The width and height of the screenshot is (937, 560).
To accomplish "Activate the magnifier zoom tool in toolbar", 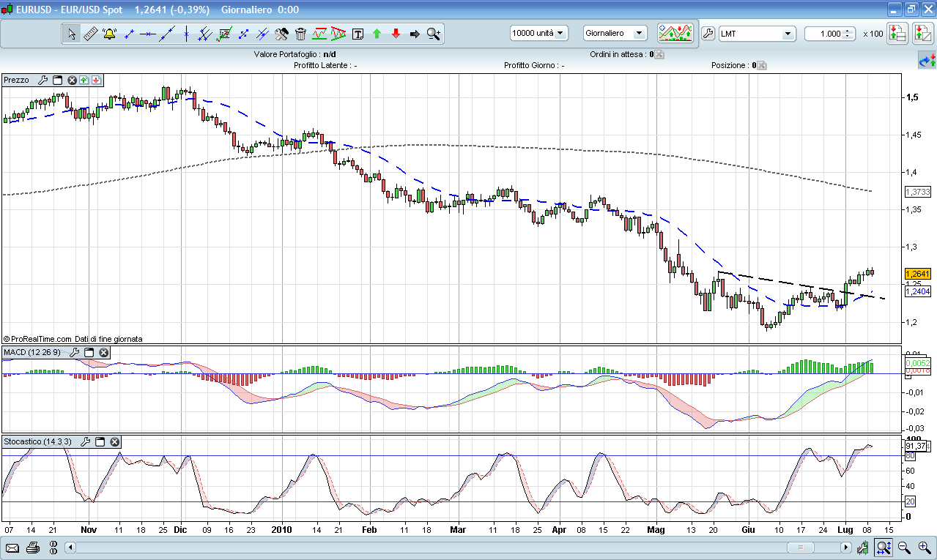I will 434,34.
